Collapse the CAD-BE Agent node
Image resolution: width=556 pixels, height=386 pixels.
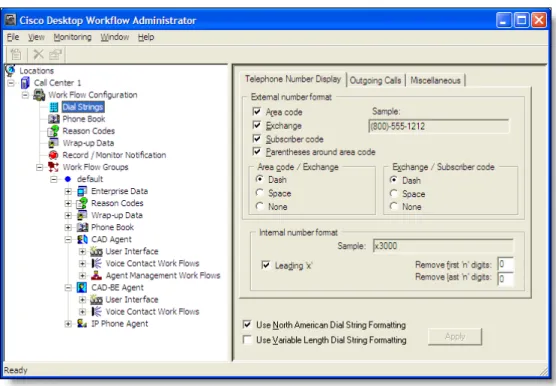coord(68,287)
